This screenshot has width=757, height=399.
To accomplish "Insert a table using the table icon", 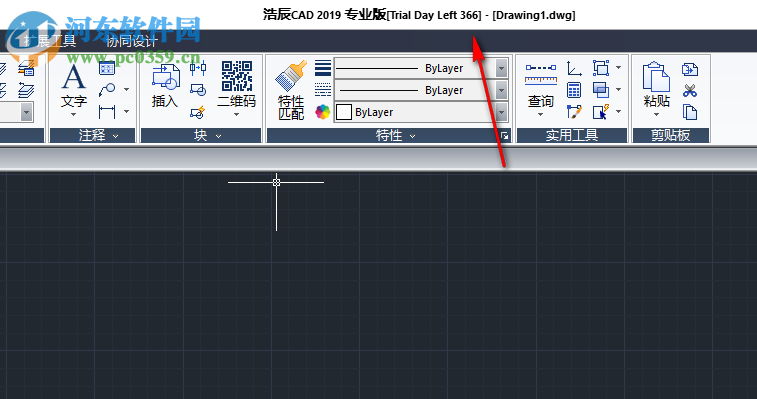I will [107, 68].
